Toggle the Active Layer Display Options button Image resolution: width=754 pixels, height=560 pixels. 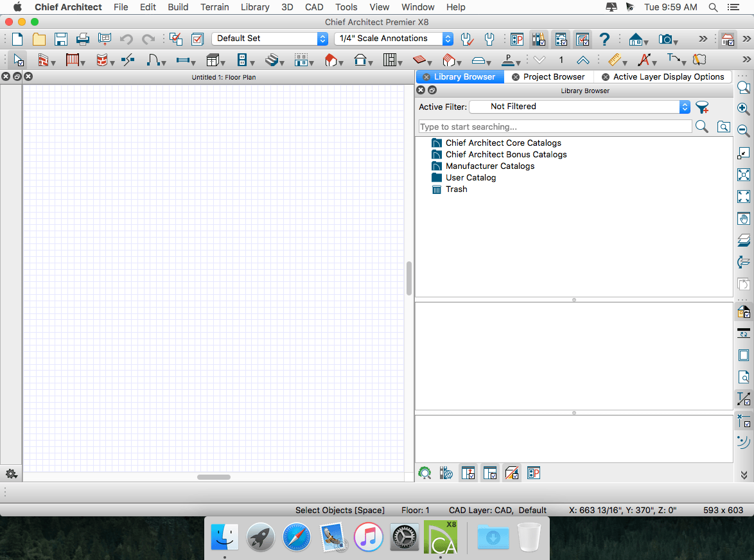click(583, 39)
